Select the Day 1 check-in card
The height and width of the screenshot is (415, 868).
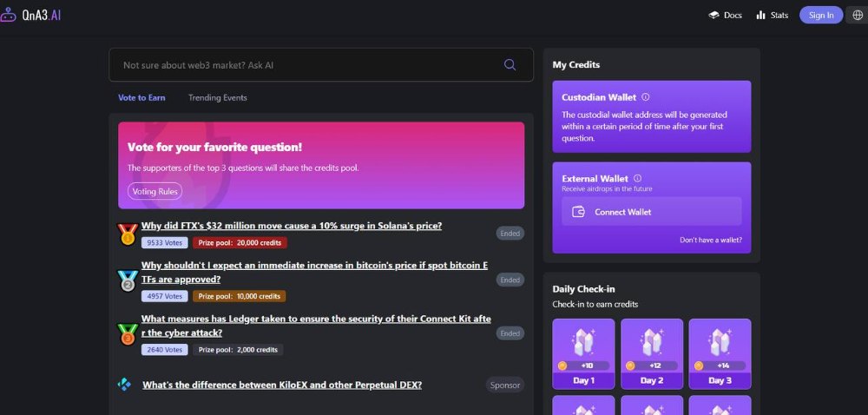(583, 354)
